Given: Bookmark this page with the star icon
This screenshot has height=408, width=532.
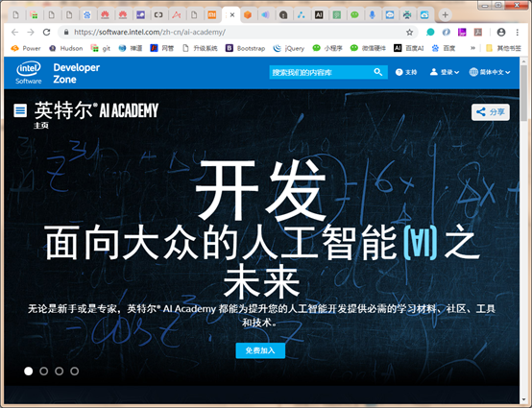Looking at the screenshot, I should tap(409, 33).
